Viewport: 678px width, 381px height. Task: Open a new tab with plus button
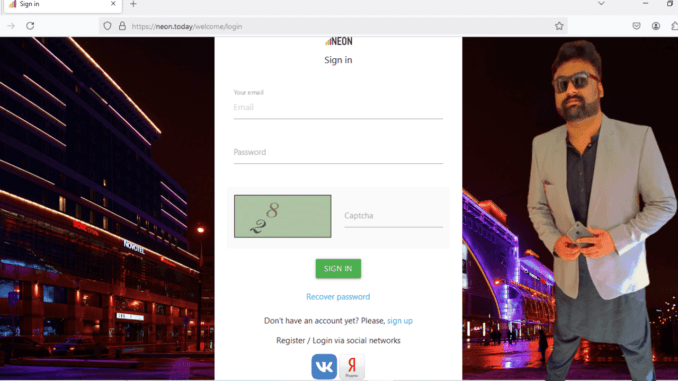133,4
